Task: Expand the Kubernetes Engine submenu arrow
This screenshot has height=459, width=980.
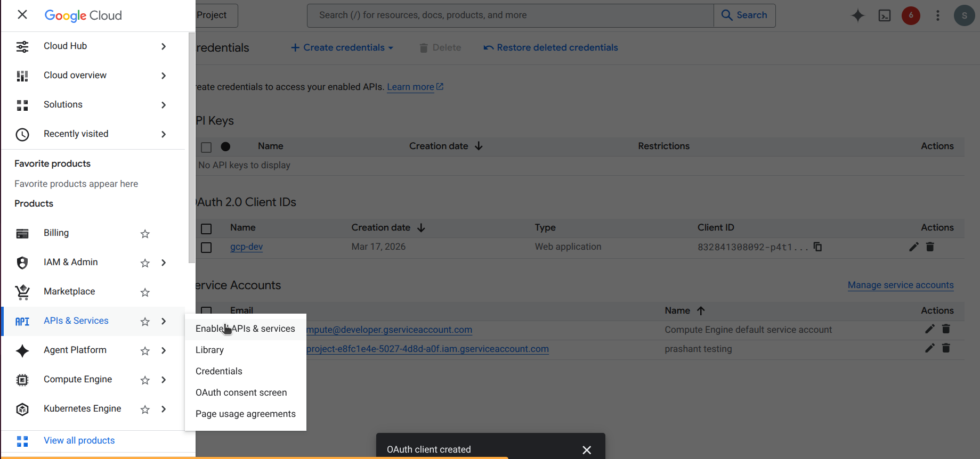Action: click(x=164, y=409)
